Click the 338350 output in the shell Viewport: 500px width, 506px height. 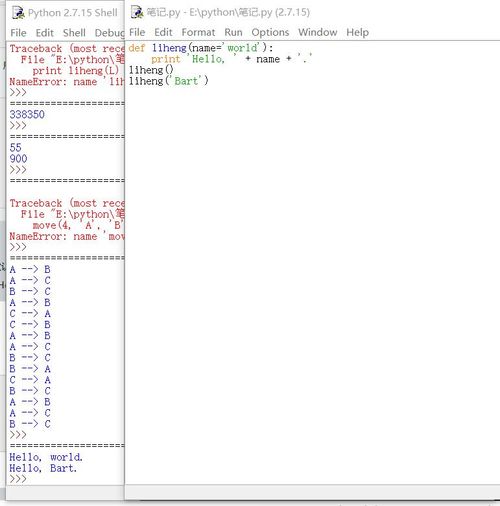click(x=27, y=115)
